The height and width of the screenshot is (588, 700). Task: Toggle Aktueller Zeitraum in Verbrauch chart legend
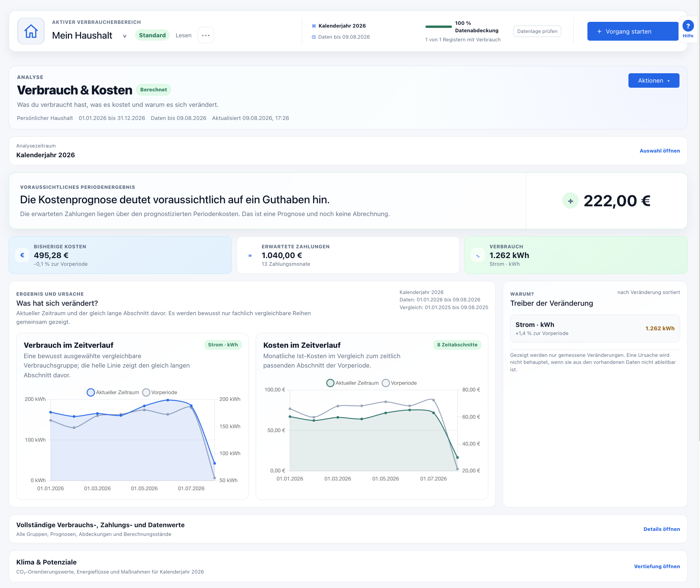pyautogui.click(x=113, y=392)
